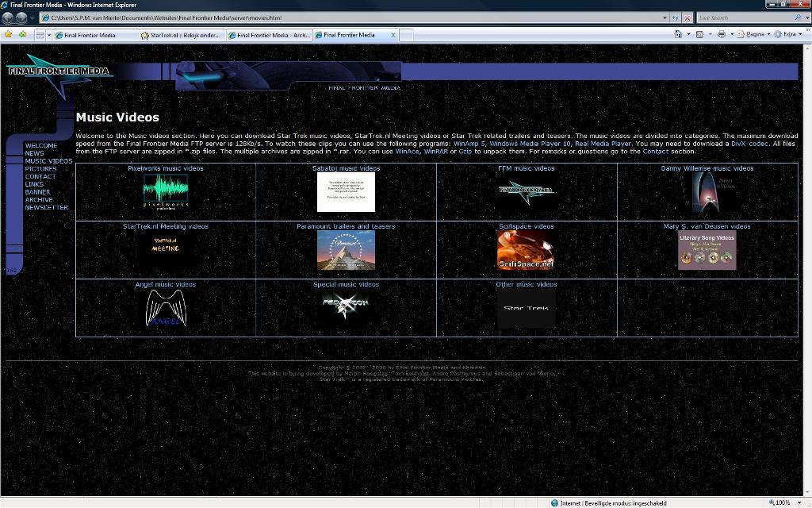This screenshot has width=812, height=508.
Task: Open the Federation Special music videos thumbnail
Action: click(346, 308)
